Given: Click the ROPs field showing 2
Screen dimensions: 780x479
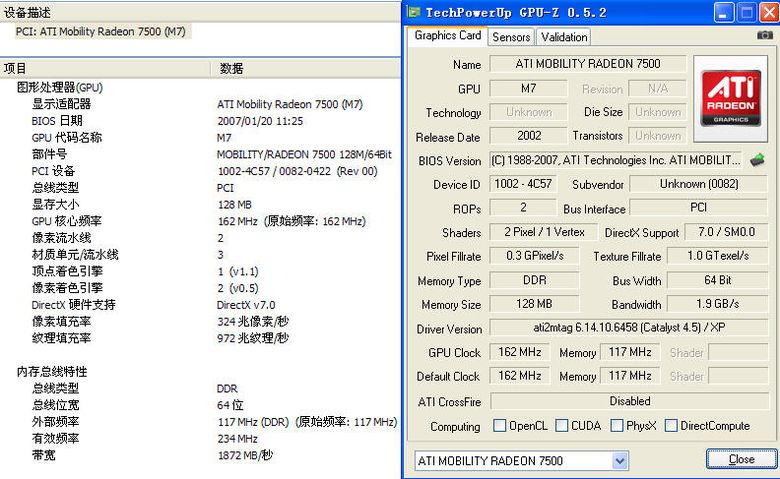Looking at the screenshot, I should pyautogui.click(x=523, y=207).
